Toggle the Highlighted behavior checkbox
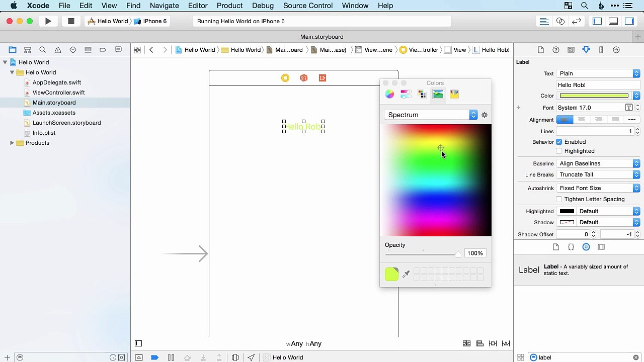This screenshot has height=362, width=644. (x=559, y=151)
